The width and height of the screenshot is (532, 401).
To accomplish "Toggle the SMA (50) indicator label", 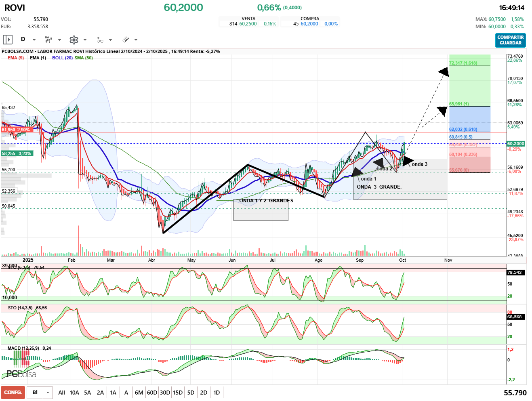I will [x=84, y=58].
